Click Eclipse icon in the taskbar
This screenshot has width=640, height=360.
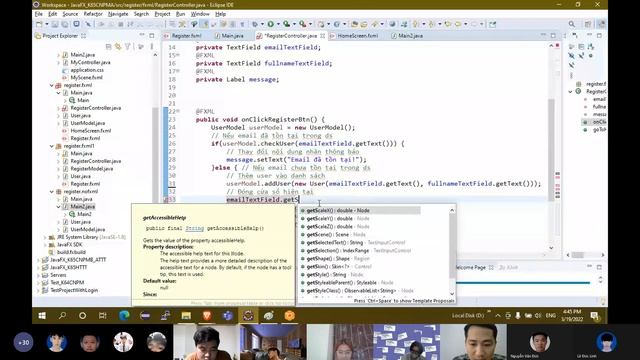(x=248, y=316)
